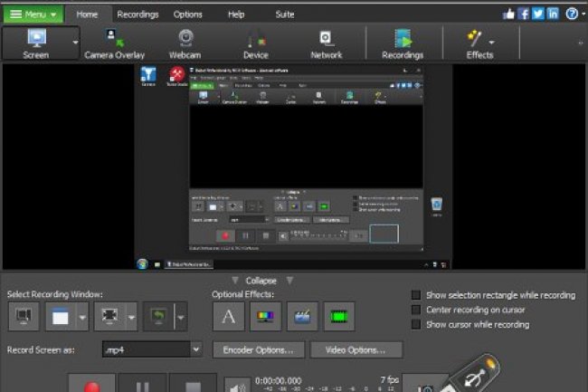Open Video Options settings
The image size is (588, 392).
356,349
